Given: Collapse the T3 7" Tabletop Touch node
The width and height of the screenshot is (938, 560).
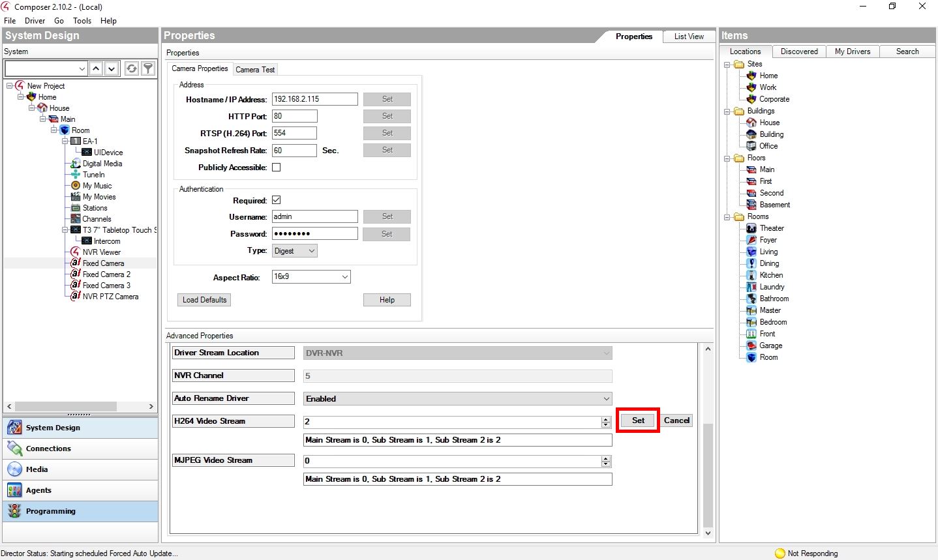Looking at the screenshot, I should [x=65, y=230].
